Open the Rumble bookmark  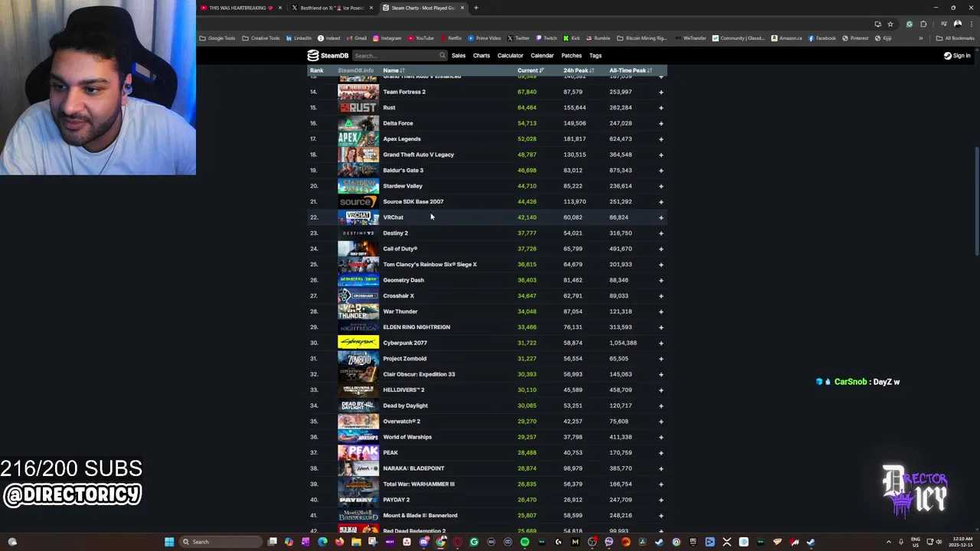point(597,38)
